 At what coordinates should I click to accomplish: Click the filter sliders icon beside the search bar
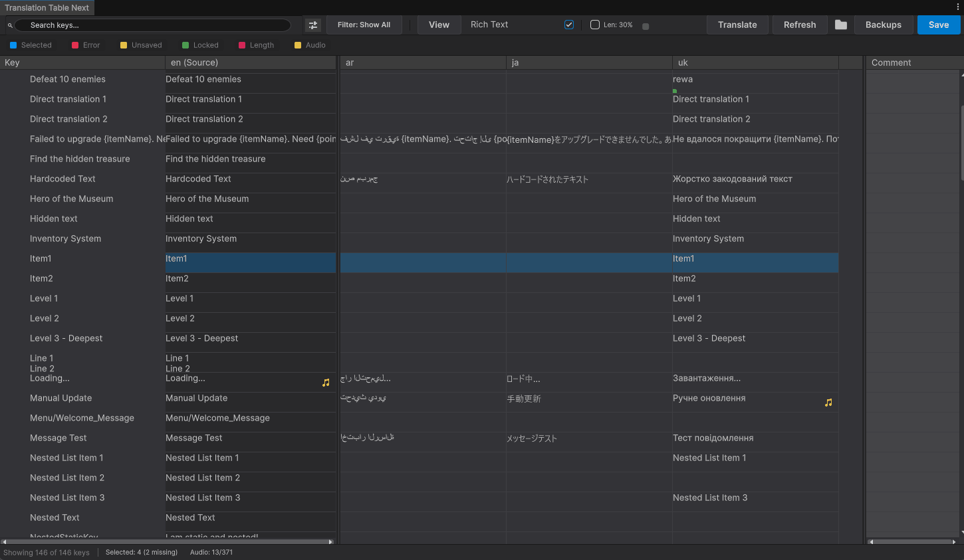click(312, 24)
